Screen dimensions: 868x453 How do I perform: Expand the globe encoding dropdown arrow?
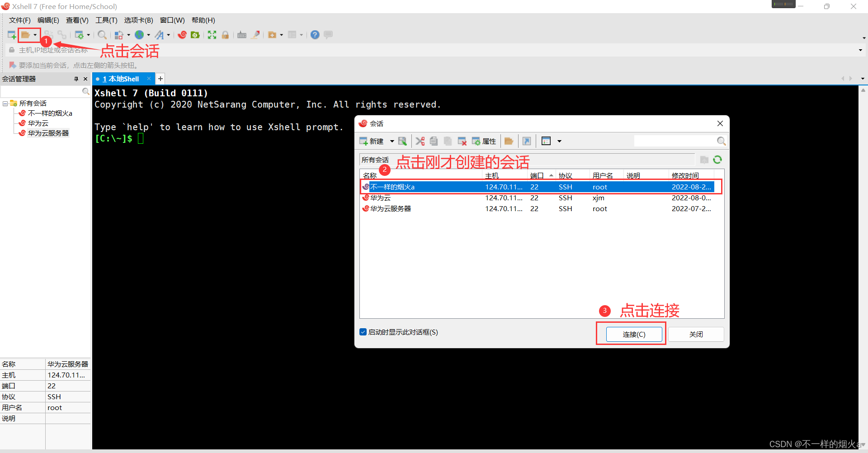coord(148,35)
